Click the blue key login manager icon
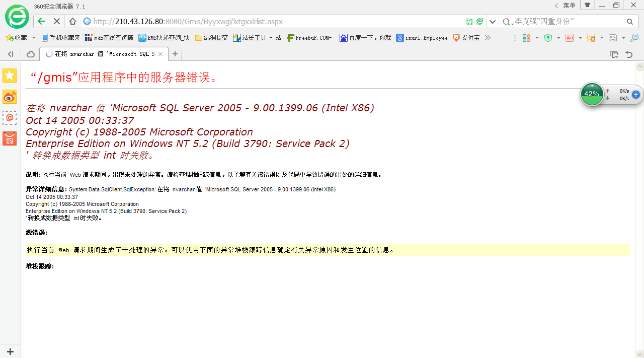The width and height of the screenshot is (644, 358). tap(634, 38)
